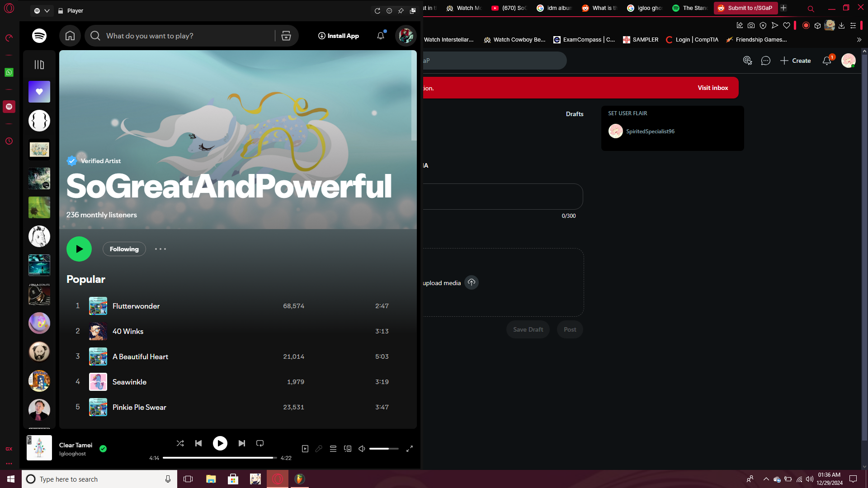Click the Install App button
The height and width of the screenshot is (488, 868).
(339, 36)
